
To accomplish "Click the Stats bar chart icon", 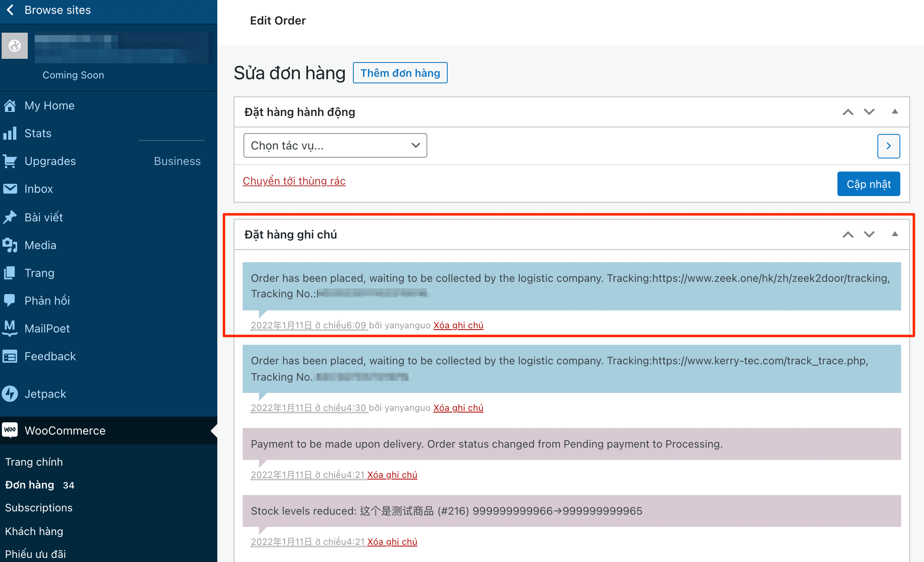I will tap(10, 133).
